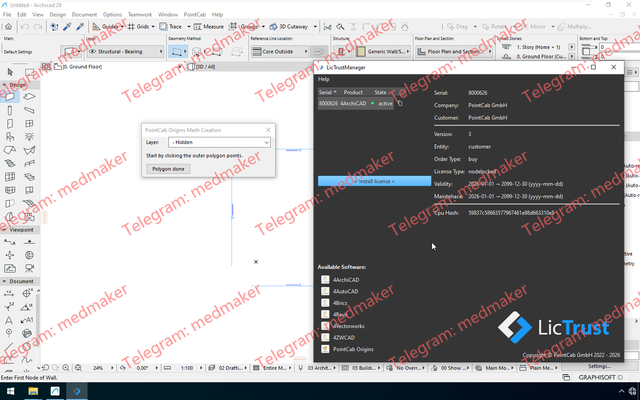The width and height of the screenshot is (640, 400).
Task: Open the Generic Wall structure dropdown
Action: coord(383,51)
